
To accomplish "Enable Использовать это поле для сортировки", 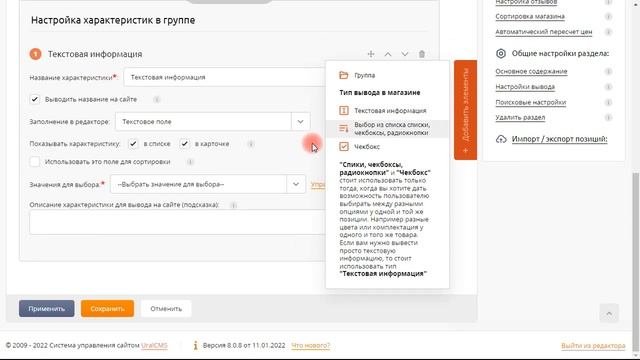I will click(x=35, y=162).
